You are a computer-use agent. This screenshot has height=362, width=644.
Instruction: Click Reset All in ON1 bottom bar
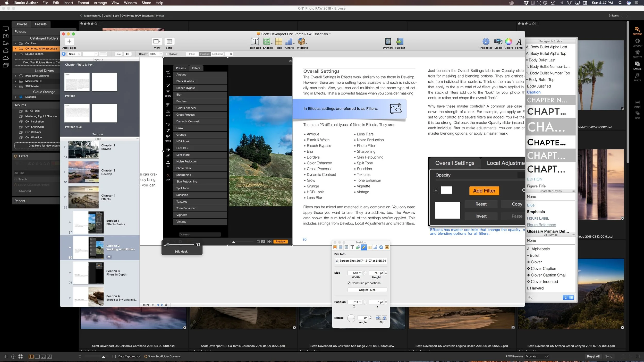593,357
